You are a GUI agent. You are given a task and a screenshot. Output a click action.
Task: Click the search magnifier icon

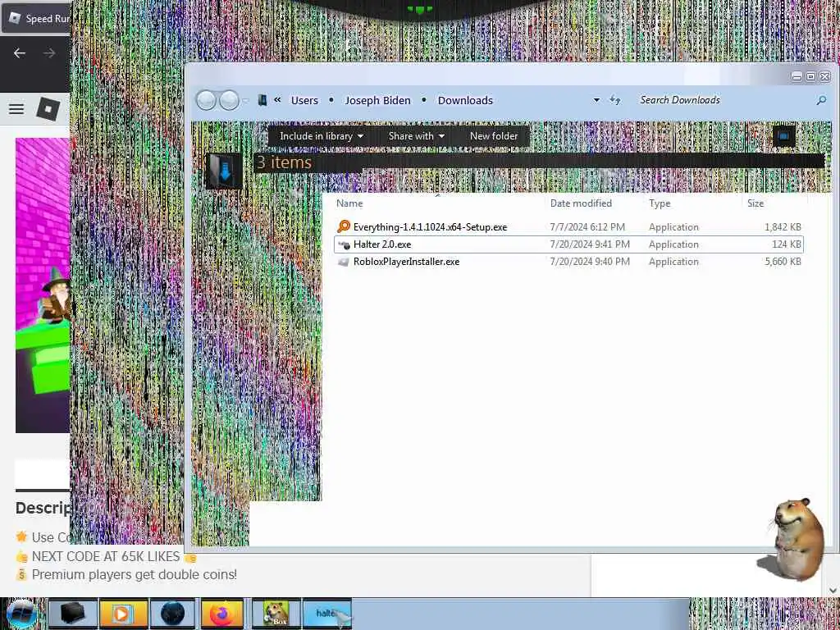click(x=821, y=100)
